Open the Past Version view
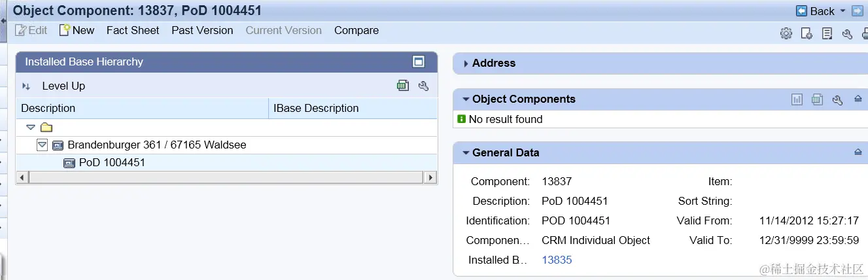Screen dimensions: 868x280 (x=202, y=30)
